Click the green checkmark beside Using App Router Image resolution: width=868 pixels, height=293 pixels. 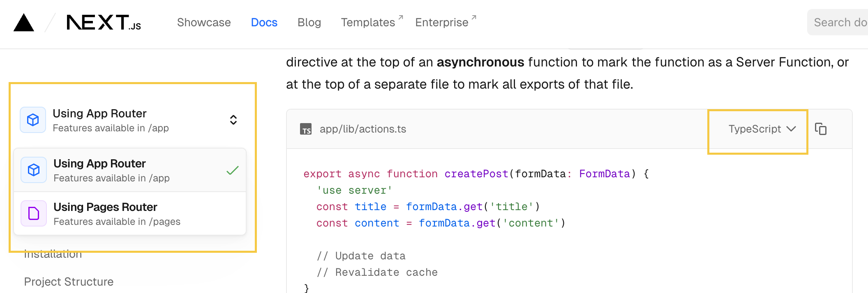[232, 169]
